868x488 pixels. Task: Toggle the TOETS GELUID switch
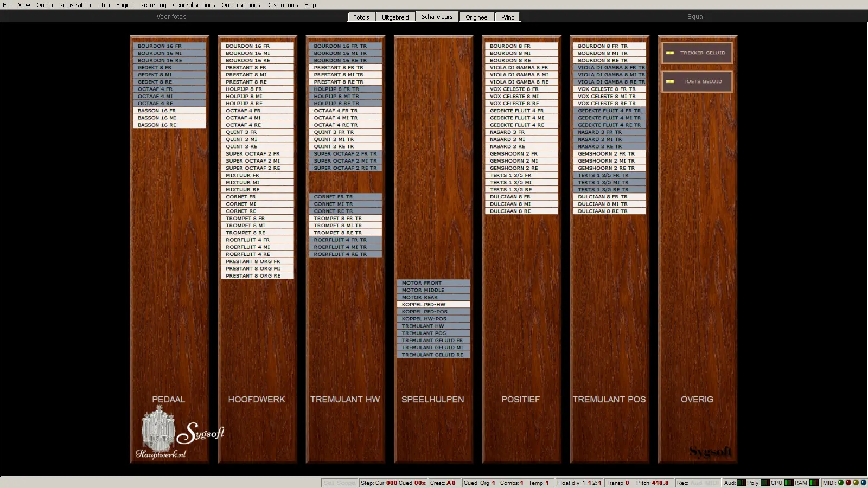[x=697, y=81]
